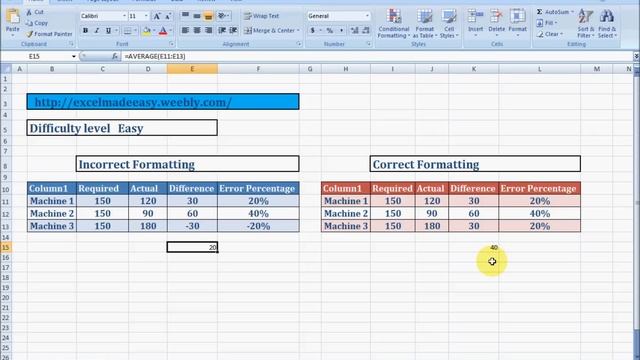Open the excelmadeeasy.weebly.com link
The image size is (640, 360).
[x=133, y=102]
